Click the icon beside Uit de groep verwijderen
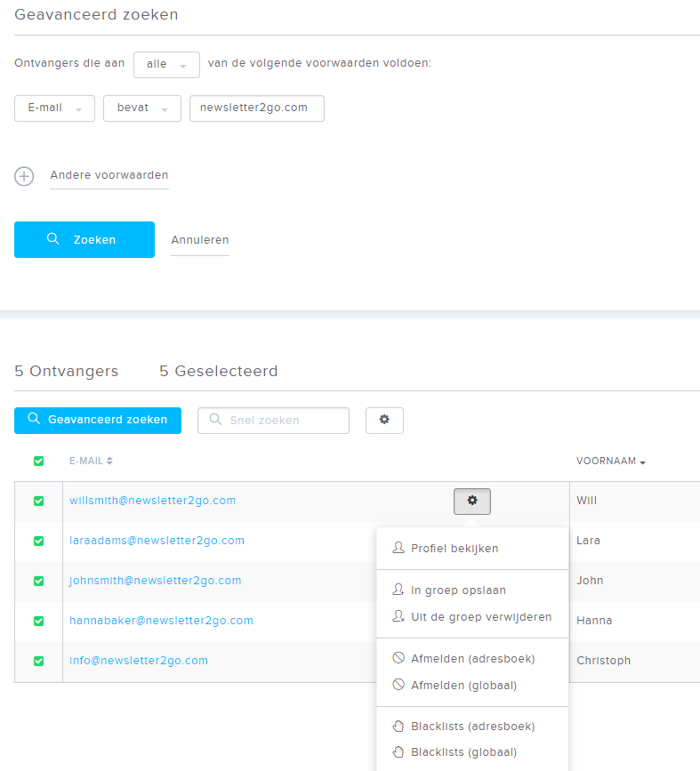The height and width of the screenshot is (771, 700). [x=398, y=616]
